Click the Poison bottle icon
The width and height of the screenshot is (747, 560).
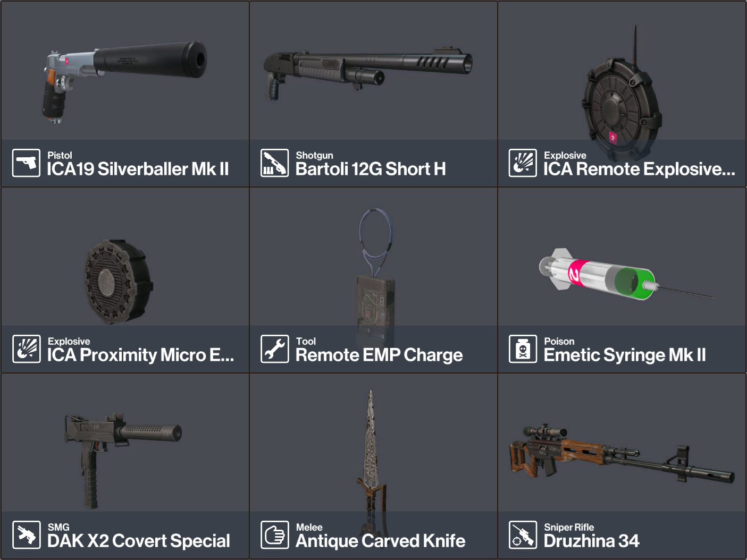pyautogui.click(x=523, y=349)
